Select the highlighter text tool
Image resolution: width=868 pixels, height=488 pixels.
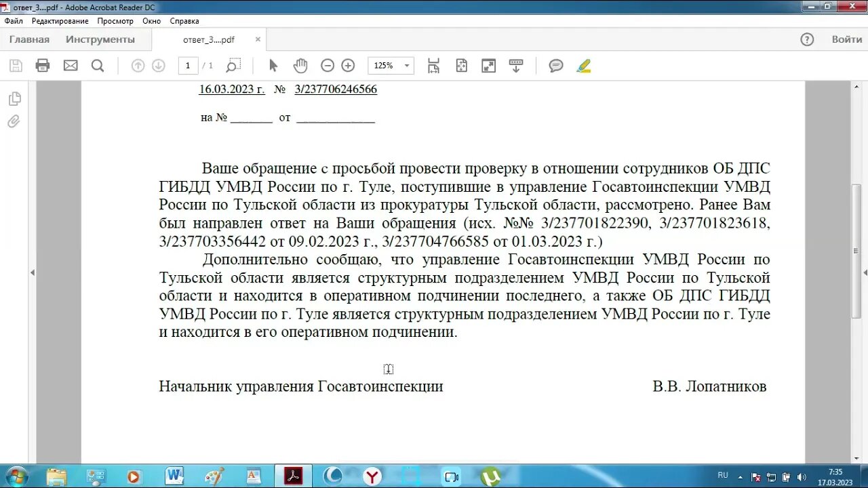tap(584, 66)
